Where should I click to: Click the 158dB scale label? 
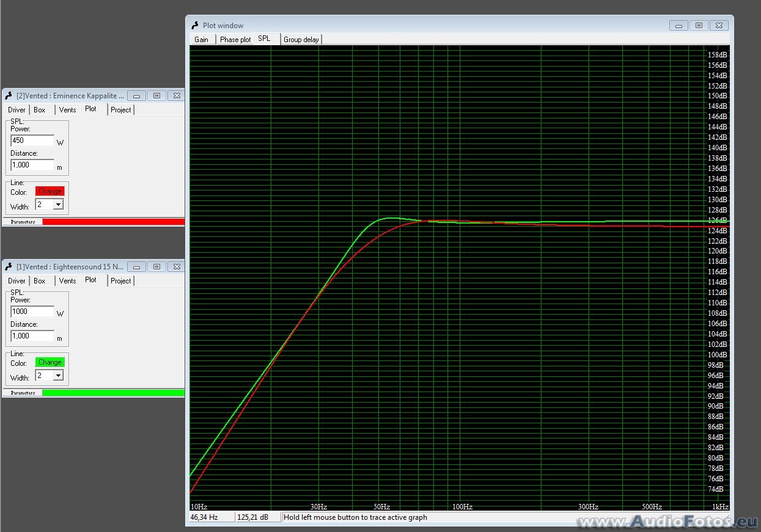(718, 55)
